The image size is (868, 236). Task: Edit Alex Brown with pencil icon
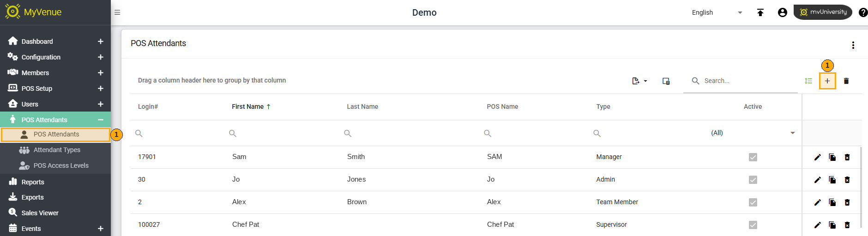pos(818,202)
